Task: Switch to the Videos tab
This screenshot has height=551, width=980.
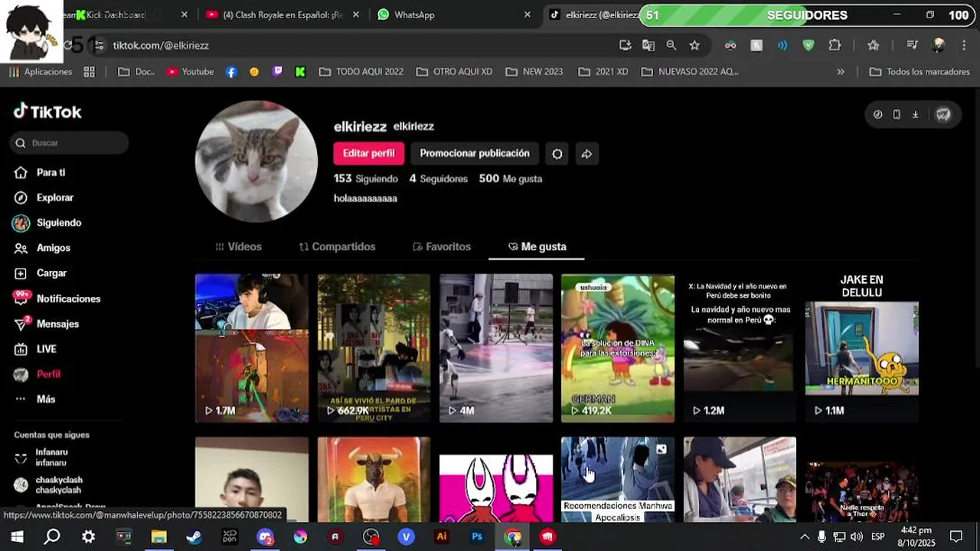Action: coord(238,246)
